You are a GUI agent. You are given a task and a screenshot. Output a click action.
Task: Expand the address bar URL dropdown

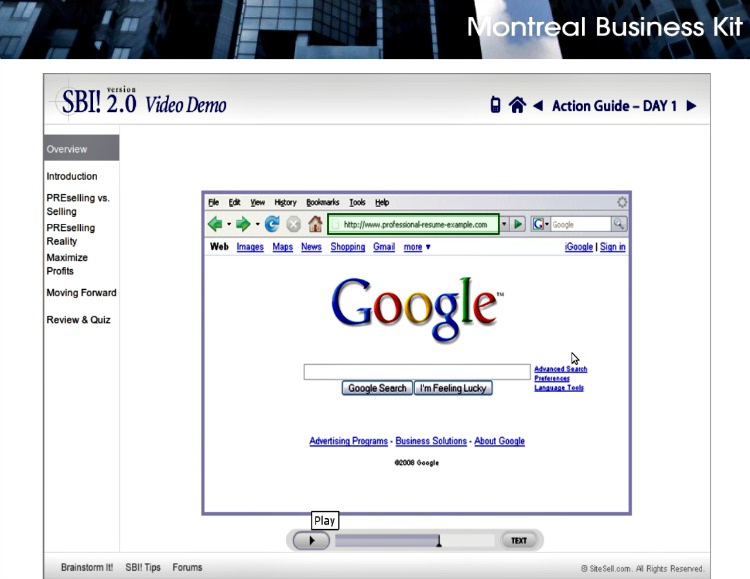504,224
